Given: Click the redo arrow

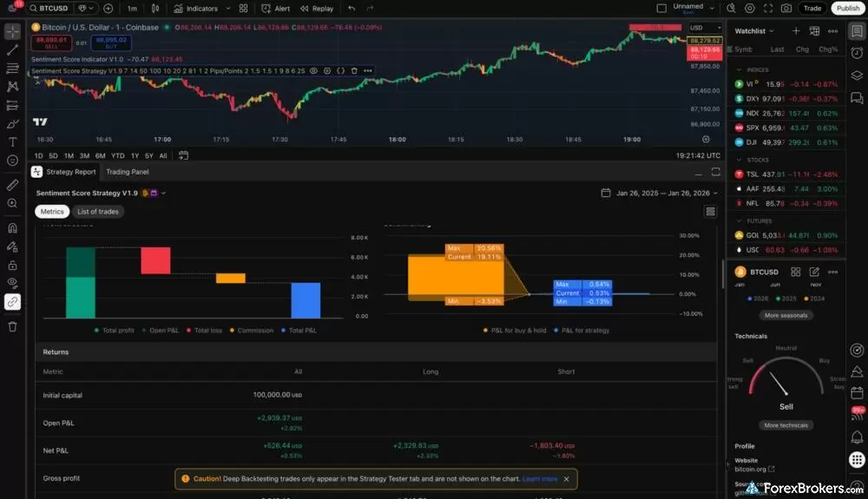Looking at the screenshot, I should click(x=370, y=9).
